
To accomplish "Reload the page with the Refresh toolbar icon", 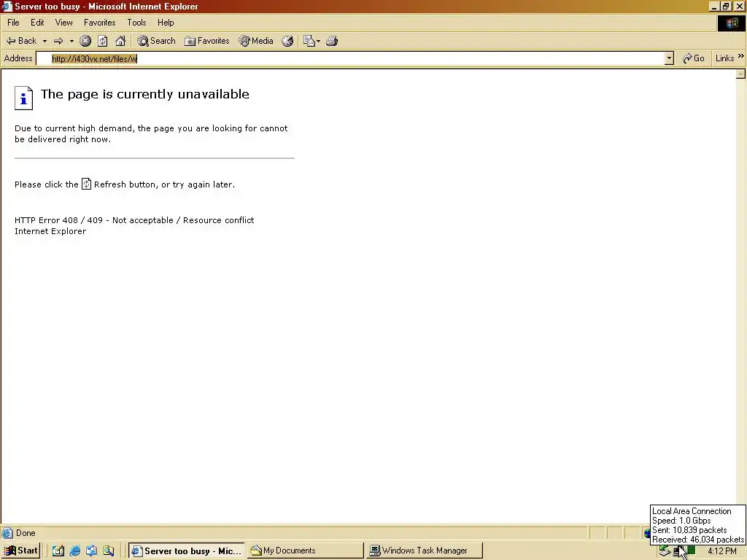I will (x=102, y=41).
